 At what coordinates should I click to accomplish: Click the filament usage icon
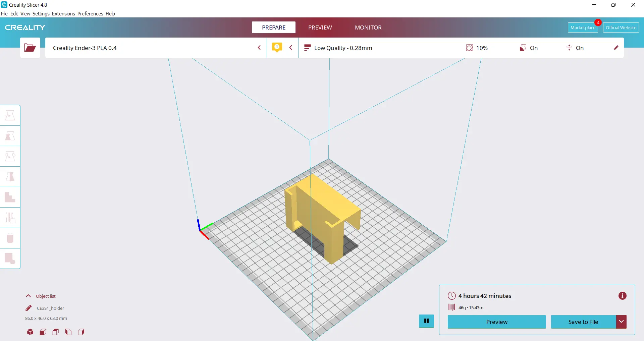tap(452, 307)
